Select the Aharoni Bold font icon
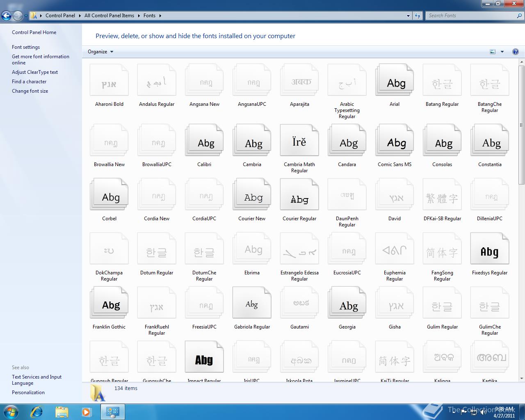The height and width of the screenshot is (420, 525). 109,80
